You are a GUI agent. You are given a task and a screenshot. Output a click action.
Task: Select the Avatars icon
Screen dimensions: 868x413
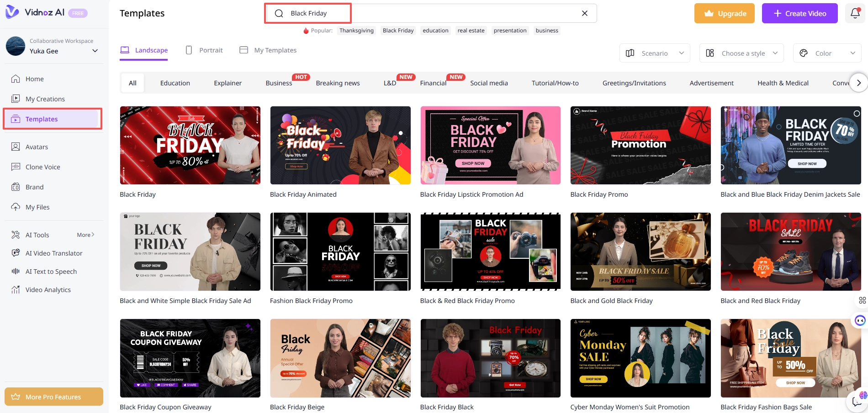[16, 146]
